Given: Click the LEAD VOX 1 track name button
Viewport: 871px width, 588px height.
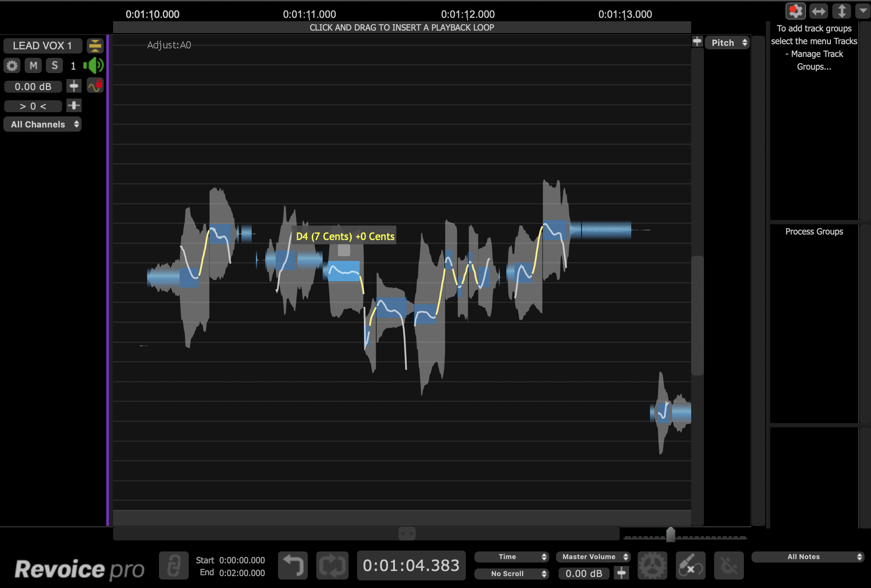Looking at the screenshot, I should coord(43,45).
